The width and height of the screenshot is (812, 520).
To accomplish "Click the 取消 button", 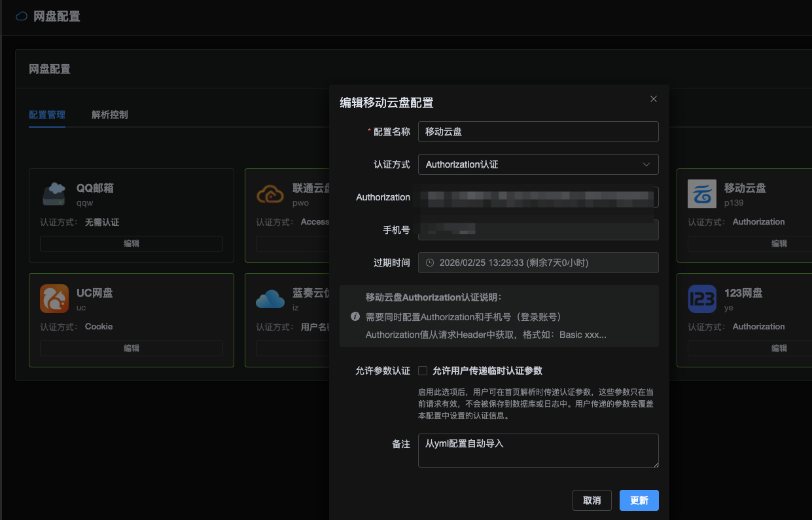I will (591, 500).
